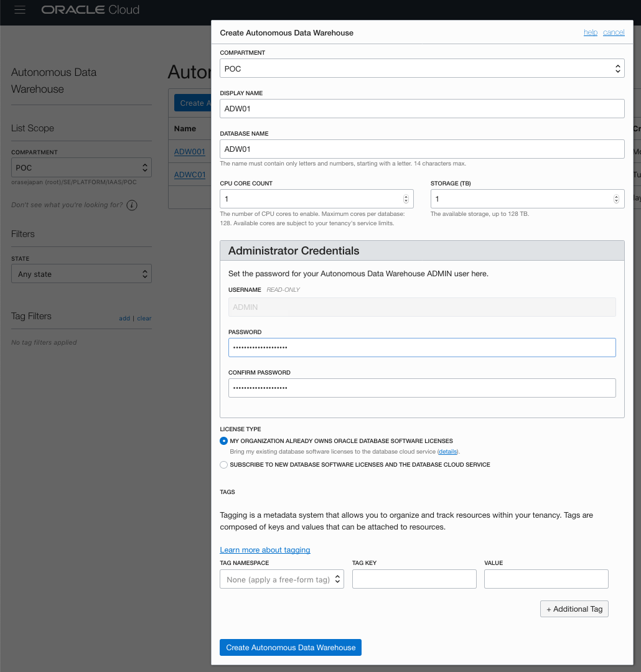
Task: Click the Tag Key input field
Action: (414, 579)
